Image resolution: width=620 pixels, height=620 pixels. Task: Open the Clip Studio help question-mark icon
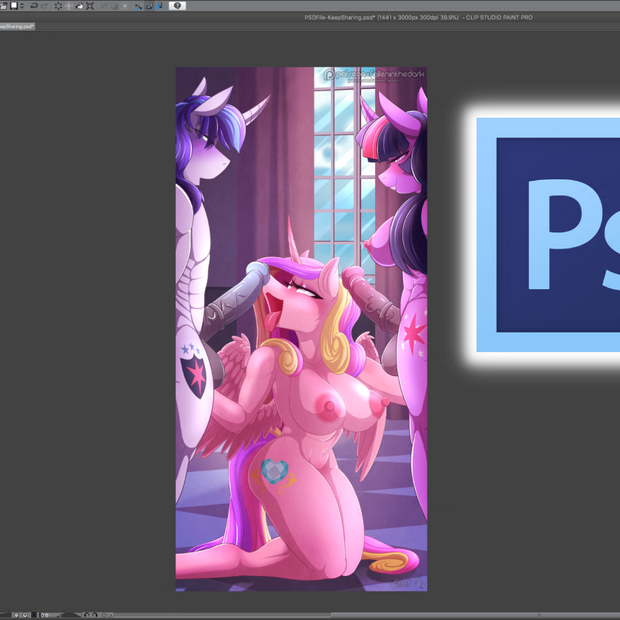tap(178, 6)
